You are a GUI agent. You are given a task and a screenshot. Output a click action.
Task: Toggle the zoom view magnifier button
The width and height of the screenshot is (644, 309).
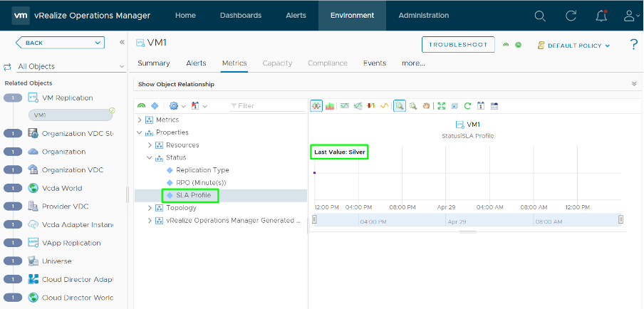[x=400, y=106]
